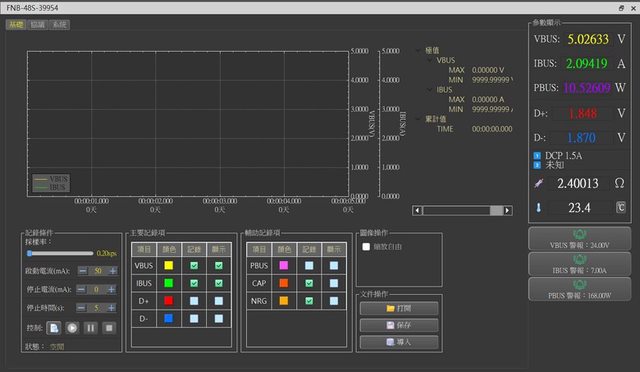
Task: Collapse the IBUS extremes tree node
Action: coord(429,89)
